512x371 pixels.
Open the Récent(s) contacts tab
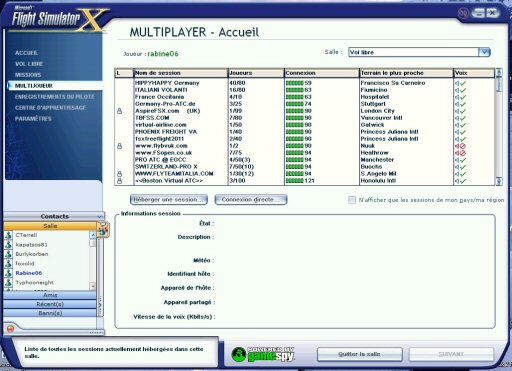point(50,304)
